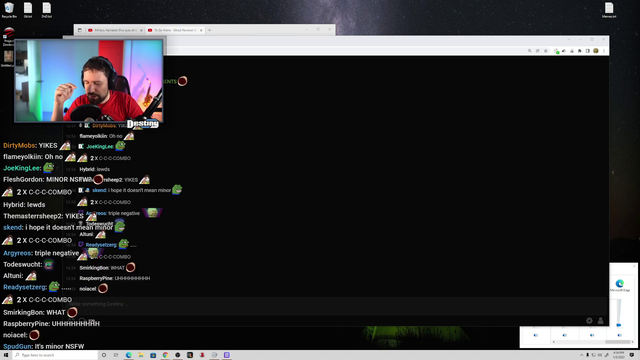Viewport: 640px width, 360px height.
Task: Select the Memes.txt desktop file
Action: (x=609, y=10)
